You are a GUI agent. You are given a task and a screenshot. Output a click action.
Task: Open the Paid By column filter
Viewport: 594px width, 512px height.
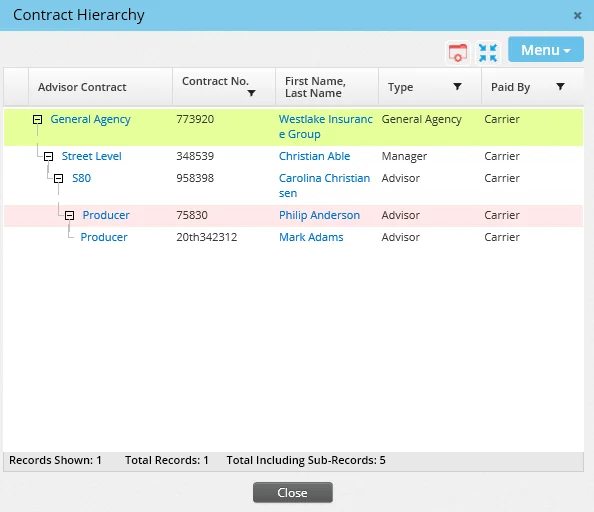pyautogui.click(x=560, y=87)
